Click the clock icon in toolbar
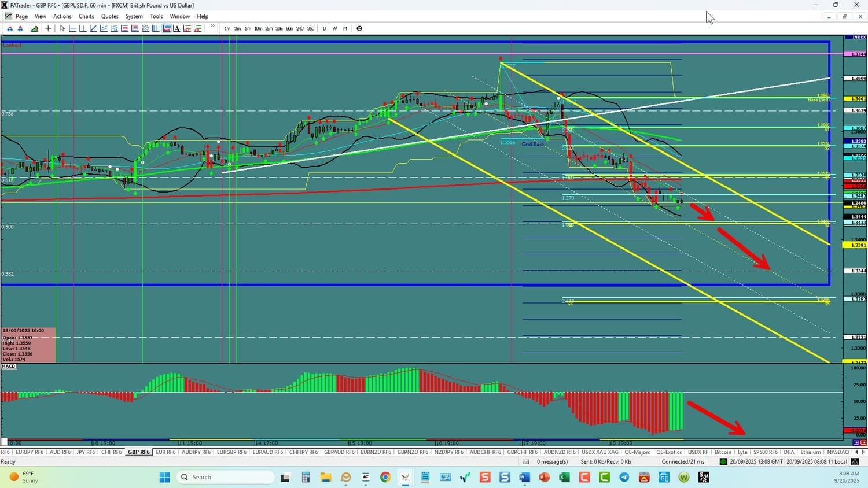Viewport: 868px width, 488px height. 359,28
